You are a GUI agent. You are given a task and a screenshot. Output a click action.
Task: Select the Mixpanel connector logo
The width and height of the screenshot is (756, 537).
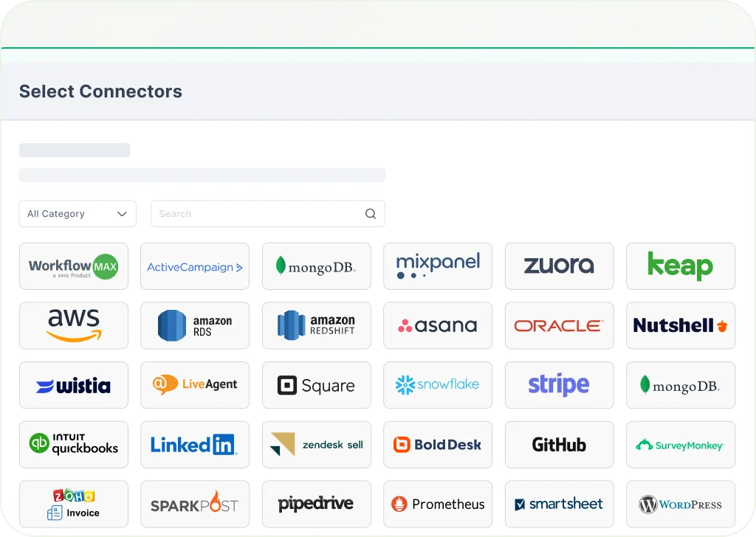coord(438,266)
